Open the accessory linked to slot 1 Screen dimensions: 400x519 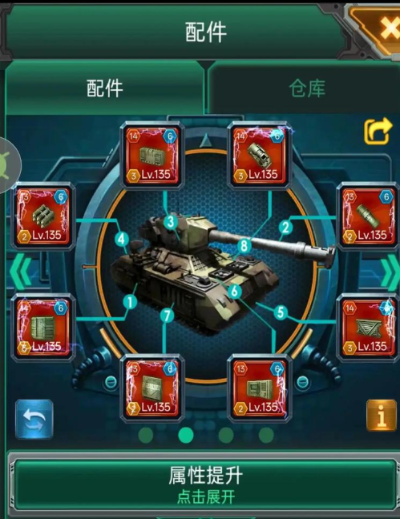tap(43, 327)
